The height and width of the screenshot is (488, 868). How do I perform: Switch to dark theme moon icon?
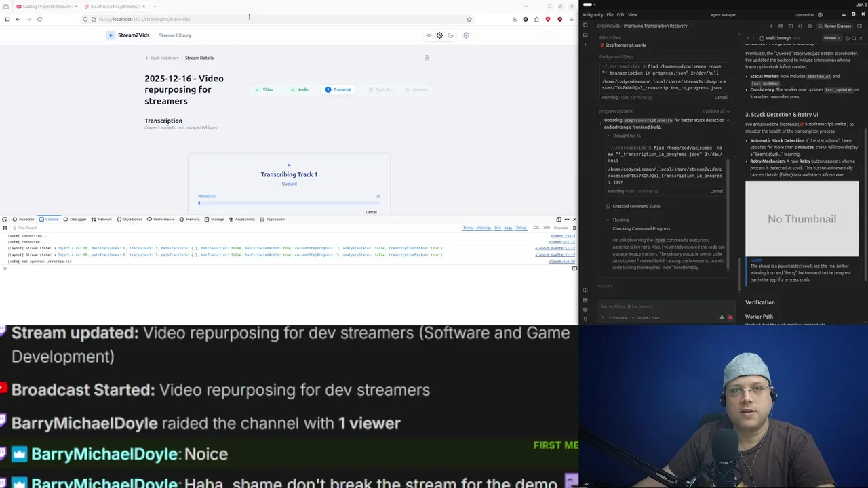(450, 35)
